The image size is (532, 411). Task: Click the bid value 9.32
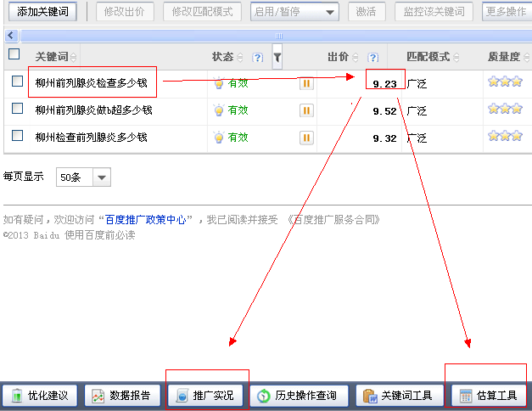pyautogui.click(x=384, y=138)
